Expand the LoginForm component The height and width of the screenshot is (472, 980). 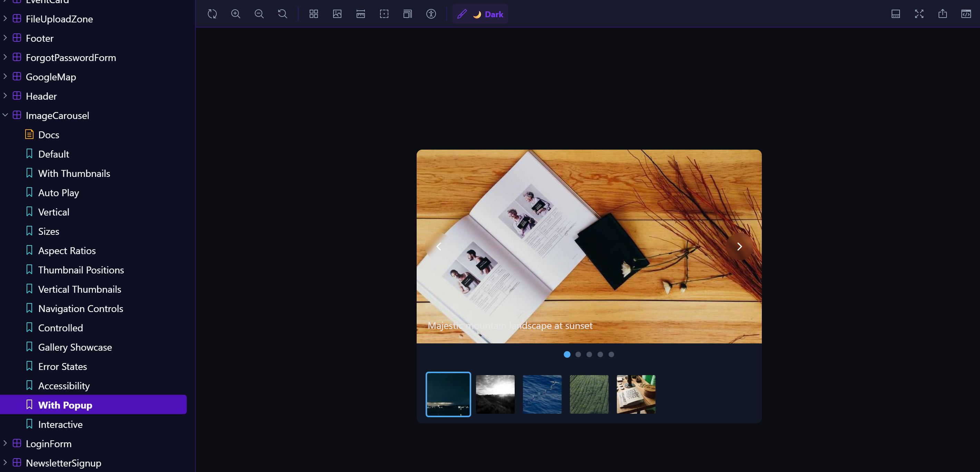pyautogui.click(x=5, y=443)
